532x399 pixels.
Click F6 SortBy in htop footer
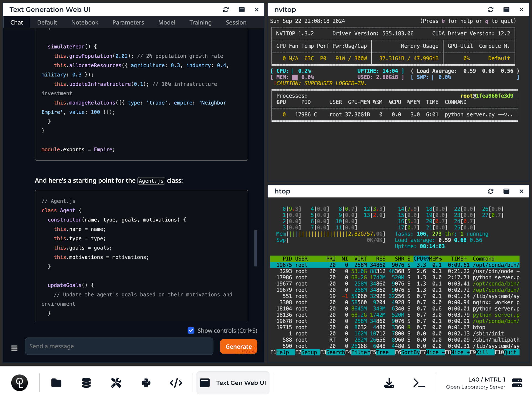[x=407, y=352]
